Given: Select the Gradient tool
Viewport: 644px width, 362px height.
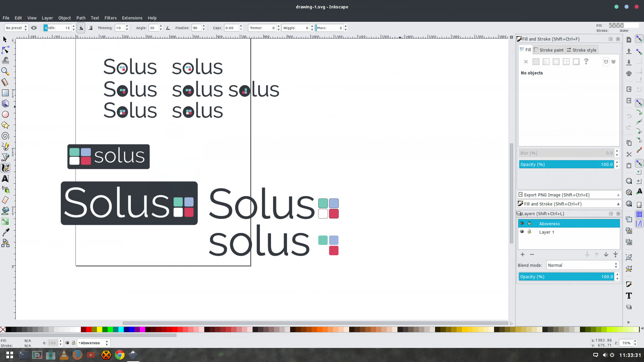Looking at the screenshot, I should click(x=5, y=222).
